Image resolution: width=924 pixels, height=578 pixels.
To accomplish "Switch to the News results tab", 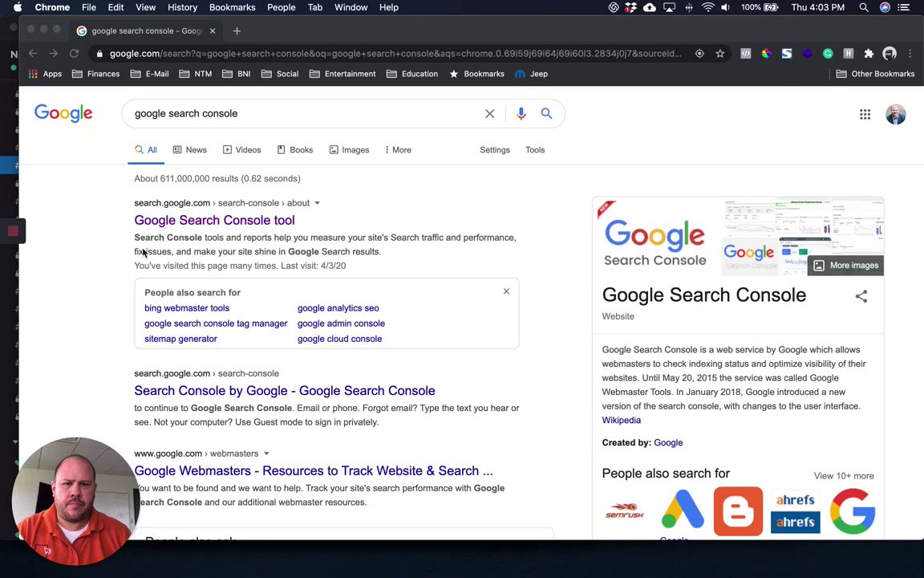I will pos(190,150).
